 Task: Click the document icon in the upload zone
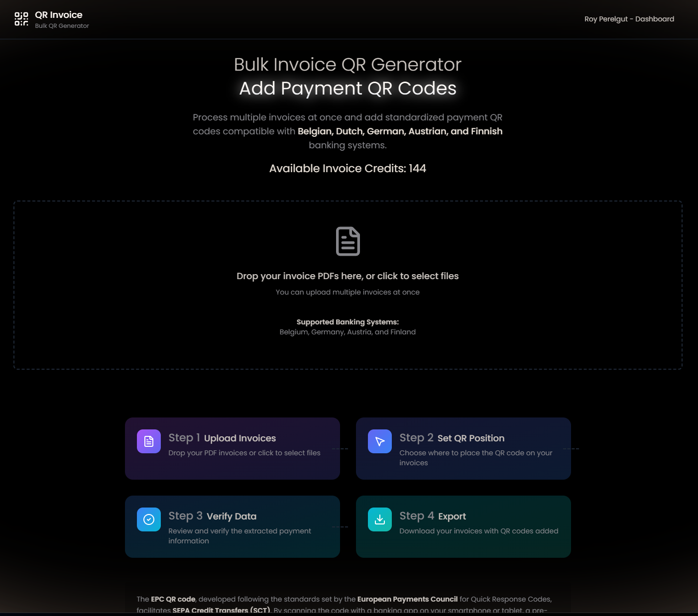tap(348, 241)
